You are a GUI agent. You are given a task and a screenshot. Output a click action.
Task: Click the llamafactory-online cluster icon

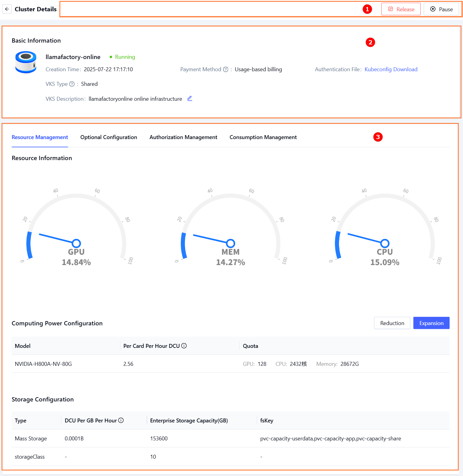pyautogui.click(x=26, y=62)
